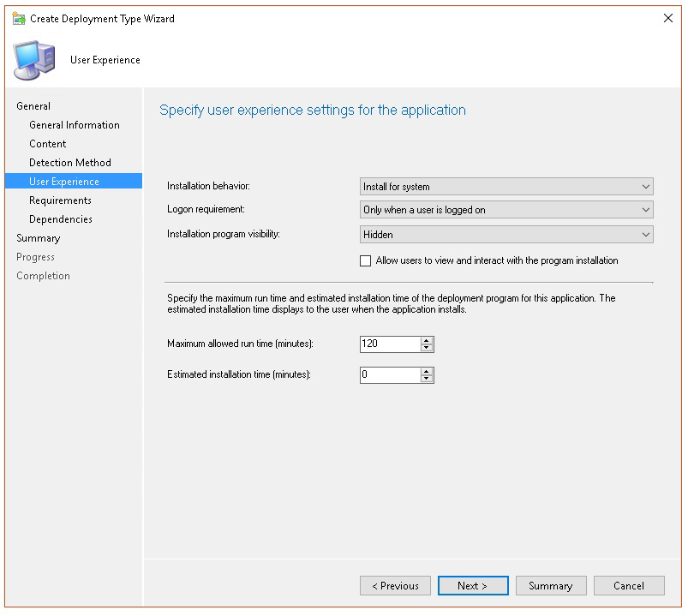688x616 pixels.
Task: Decrease maximum allowed run time value
Action: point(427,349)
